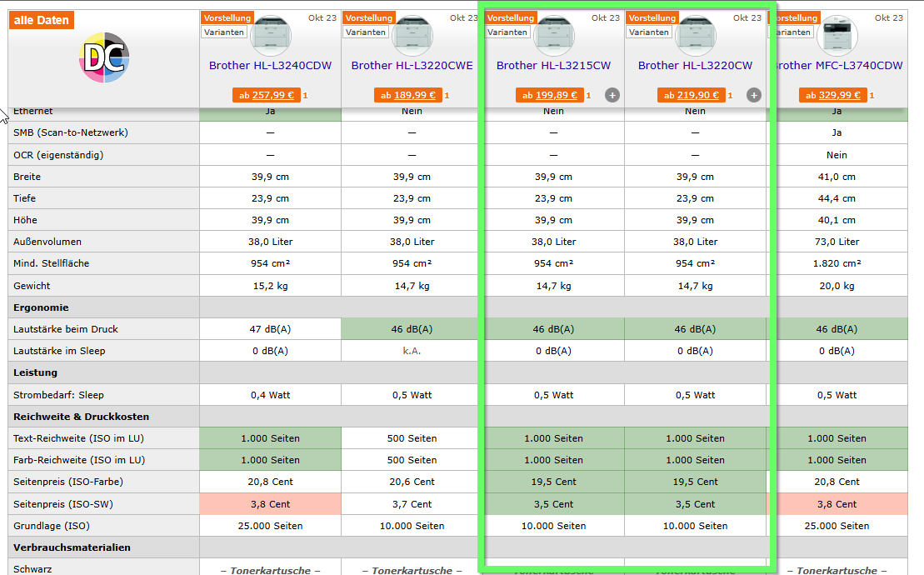The image size is (924, 575).
Task: Open Vorstellung for Brother HL-L3220CWE
Action: click(x=369, y=17)
